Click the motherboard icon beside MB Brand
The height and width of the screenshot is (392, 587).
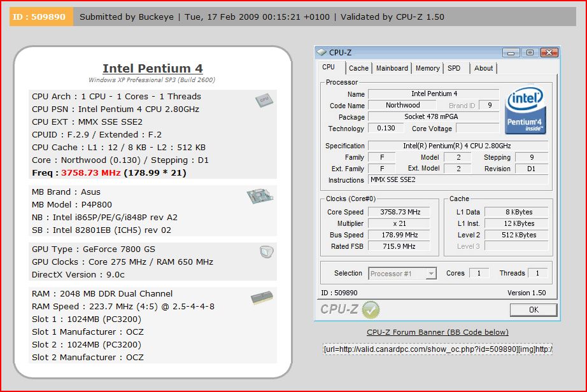[260, 196]
